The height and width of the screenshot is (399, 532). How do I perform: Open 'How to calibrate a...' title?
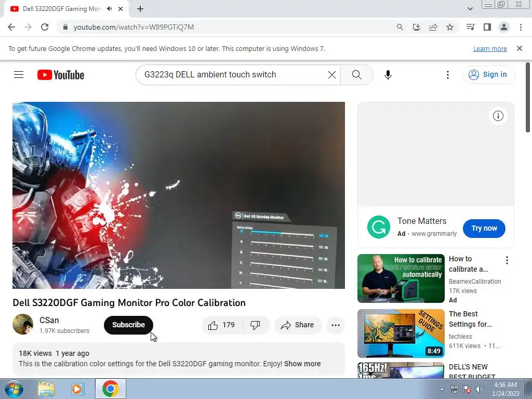tap(468, 264)
